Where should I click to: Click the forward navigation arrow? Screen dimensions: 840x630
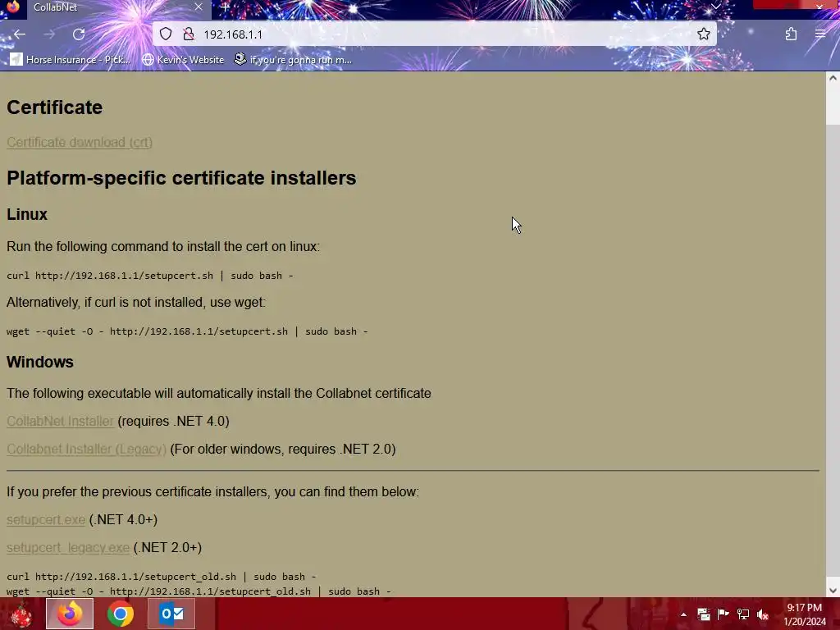pos(49,34)
